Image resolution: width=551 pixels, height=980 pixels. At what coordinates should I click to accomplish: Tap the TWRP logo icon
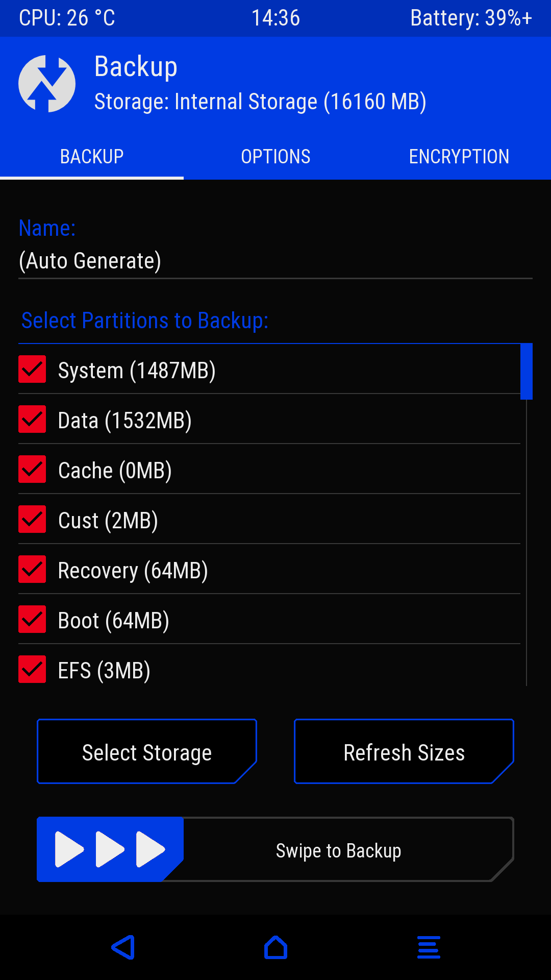tap(47, 84)
